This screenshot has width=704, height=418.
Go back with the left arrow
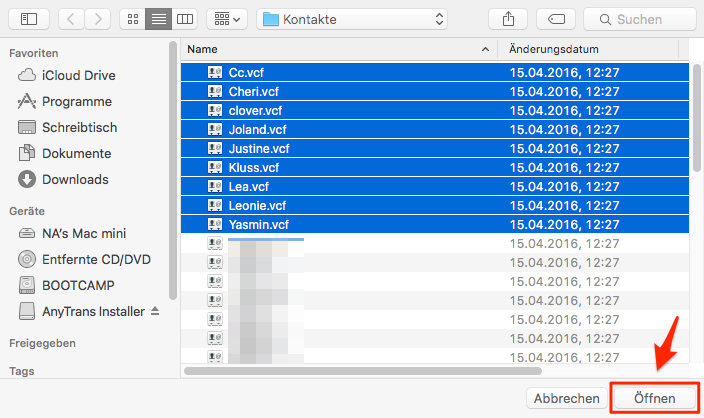[x=71, y=19]
